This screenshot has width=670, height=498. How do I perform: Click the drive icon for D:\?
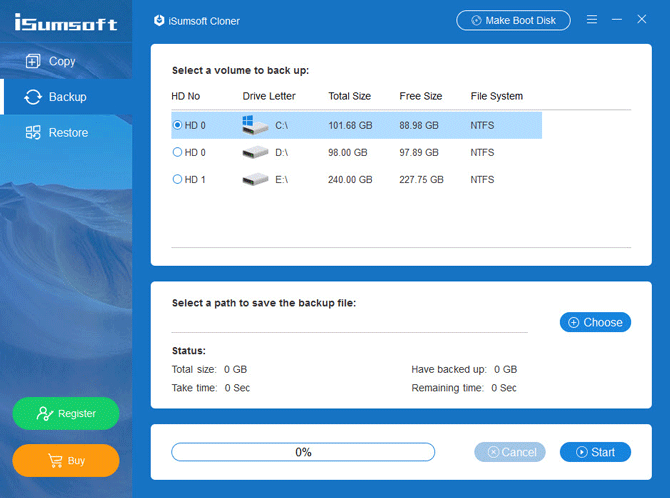(255, 152)
